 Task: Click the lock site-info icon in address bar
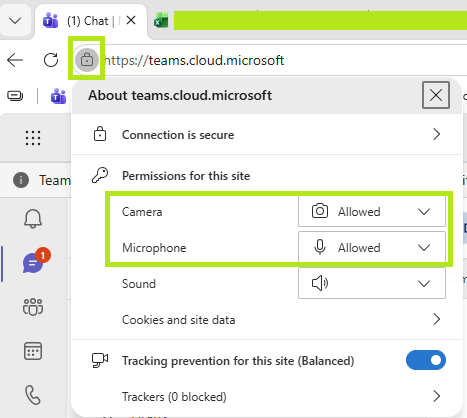(x=87, y=60)
